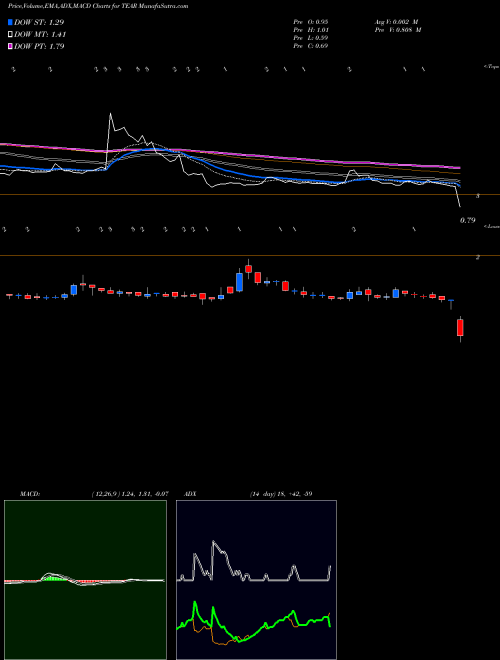Click the '<Tops' axis label

tap(491, 67)
